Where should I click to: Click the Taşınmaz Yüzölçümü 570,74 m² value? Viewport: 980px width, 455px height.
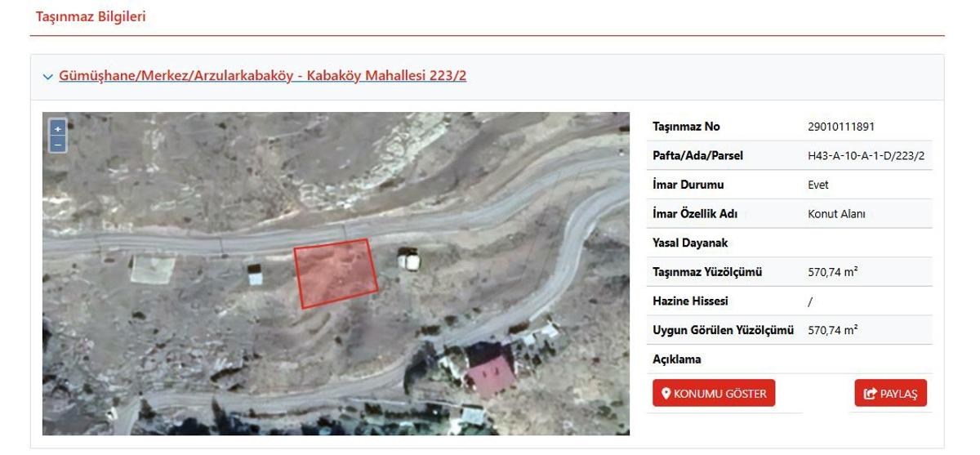[832, 272]
